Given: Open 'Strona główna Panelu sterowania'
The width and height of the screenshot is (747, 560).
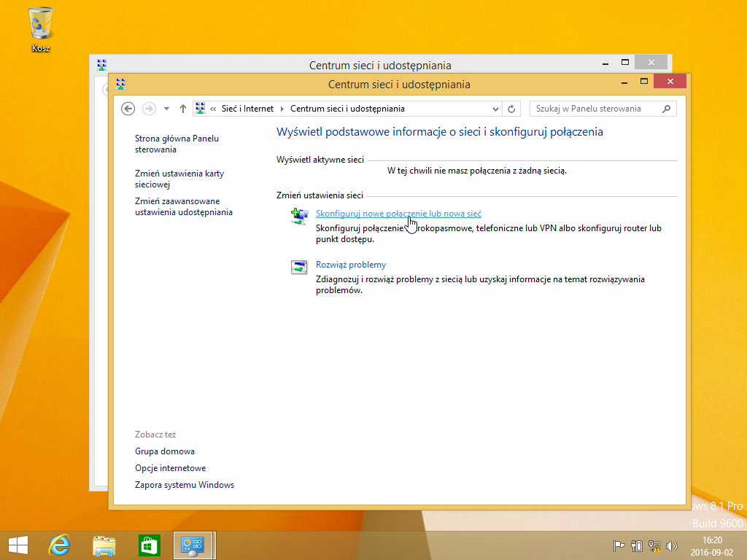Looking at the screenshot, I should (177, 144).
